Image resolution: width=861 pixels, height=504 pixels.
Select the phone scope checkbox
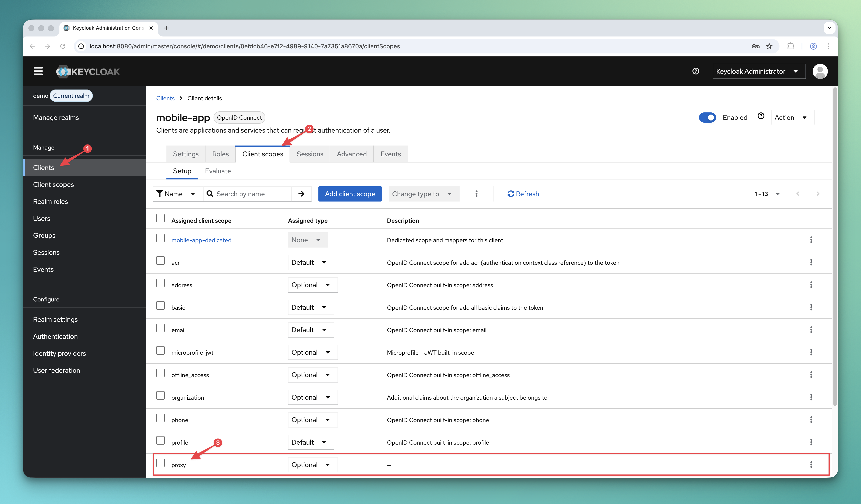point(160,418)
